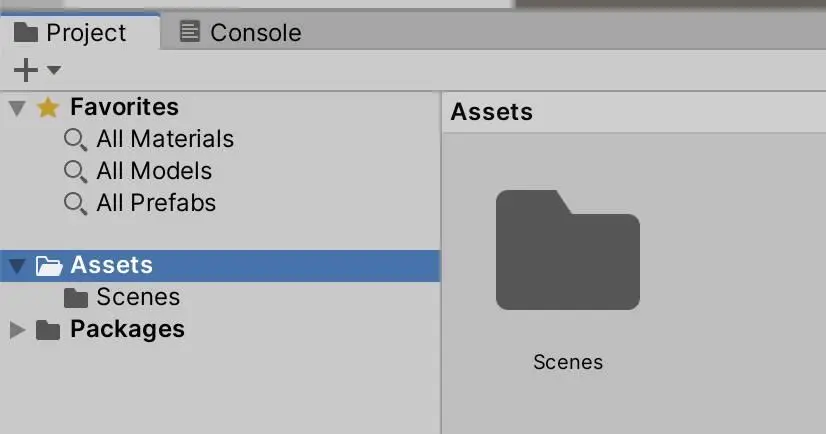Viewport: 826px width, 434px height.
Task: Select Scenes folder in the tree
Action: point(138,297)
